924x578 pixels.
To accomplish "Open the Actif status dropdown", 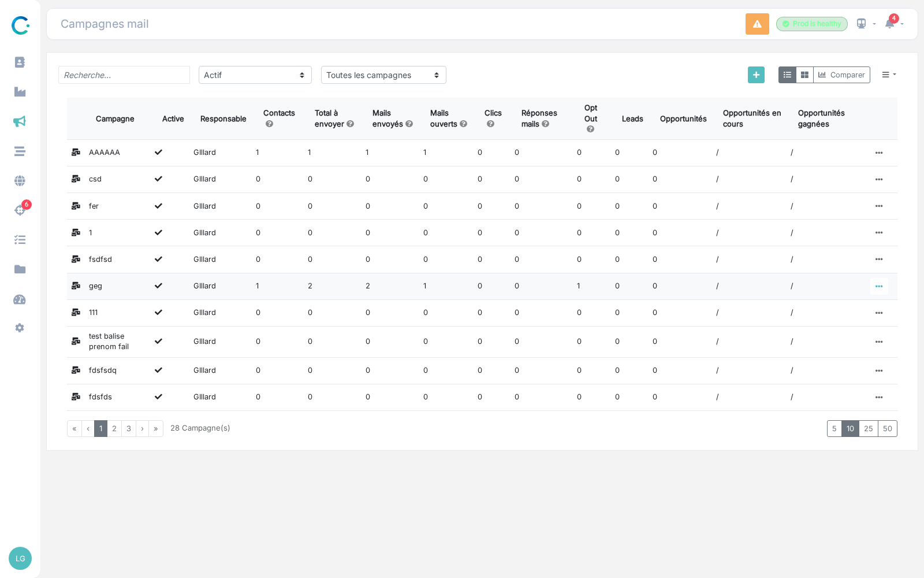I will point(255,75).
